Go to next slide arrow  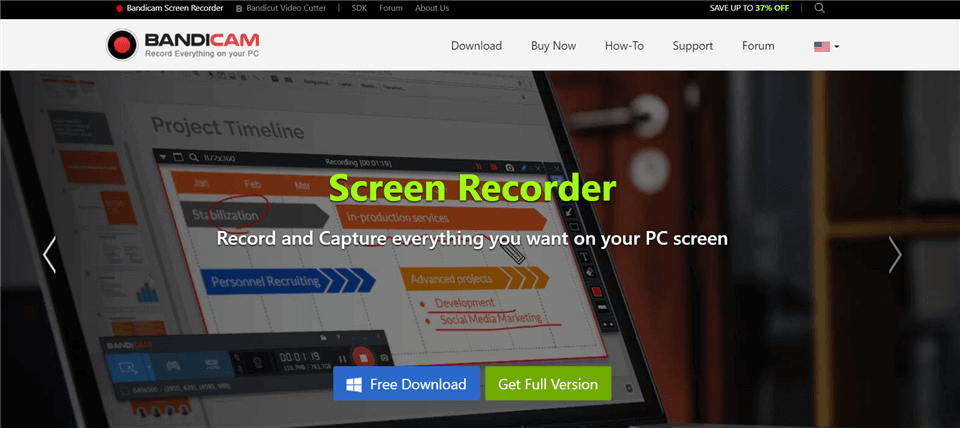[x=895, y=254]
